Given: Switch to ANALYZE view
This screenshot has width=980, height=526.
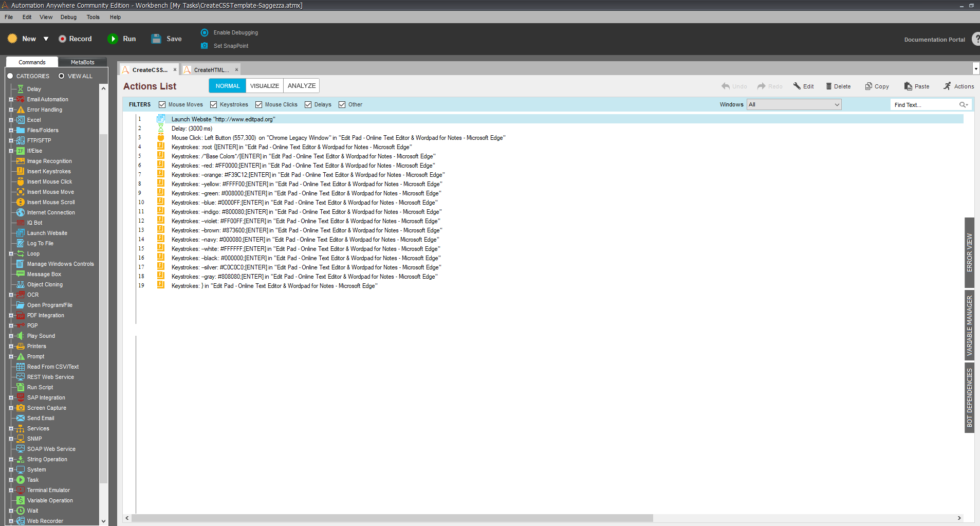Looking at the screenshot, I should click(302, 86).
